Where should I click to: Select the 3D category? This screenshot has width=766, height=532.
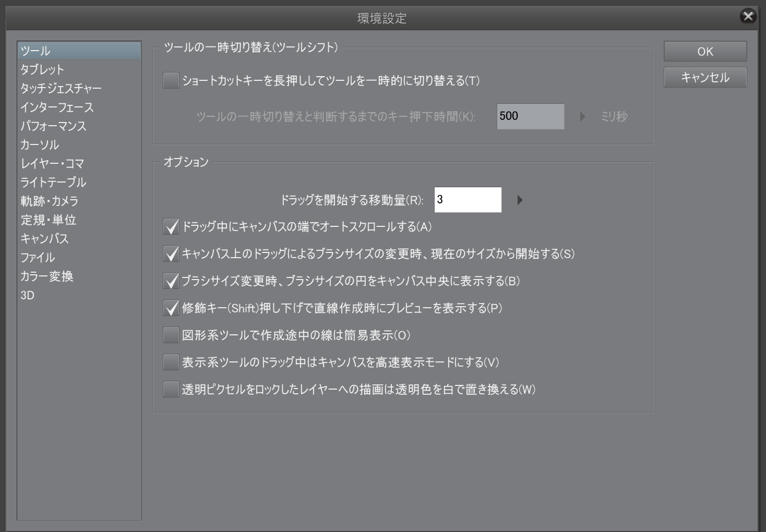click(x=28, y=295)
